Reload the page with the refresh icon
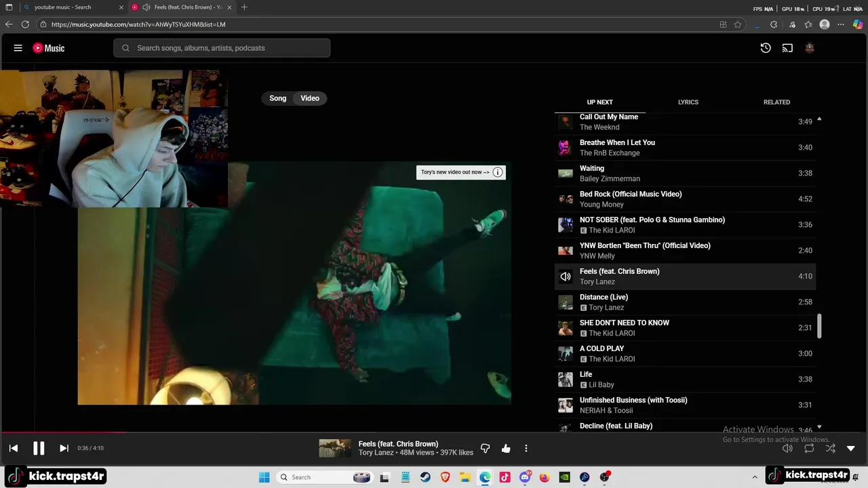 [x=25, y=24]
